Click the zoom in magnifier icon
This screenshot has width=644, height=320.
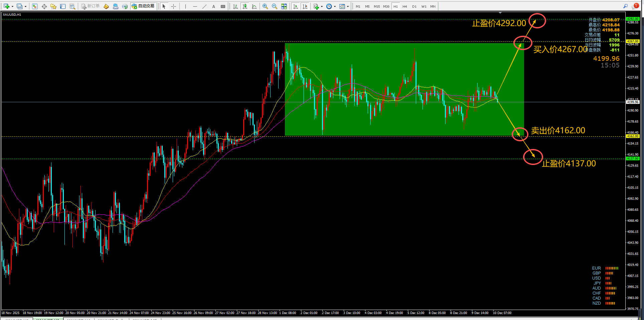(x=265, y=6)
